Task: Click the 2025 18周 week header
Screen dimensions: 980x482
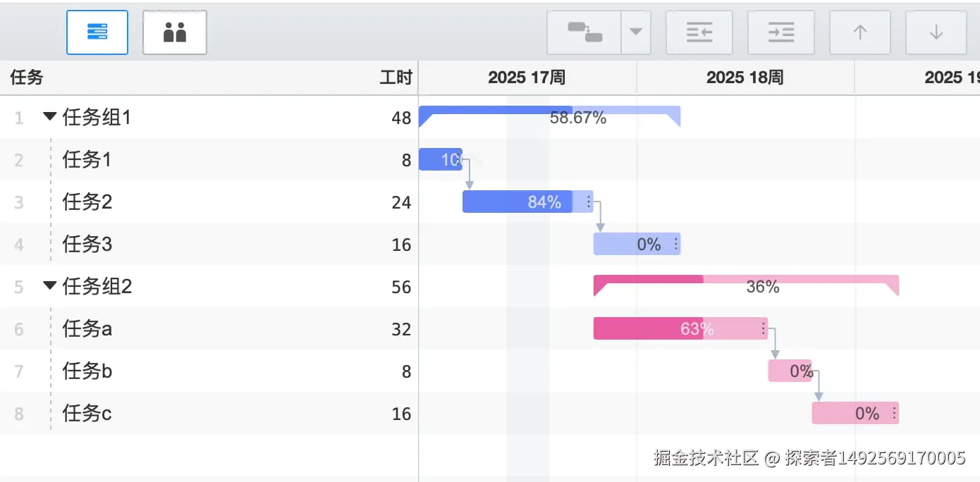Action: [x=745, y=78]
